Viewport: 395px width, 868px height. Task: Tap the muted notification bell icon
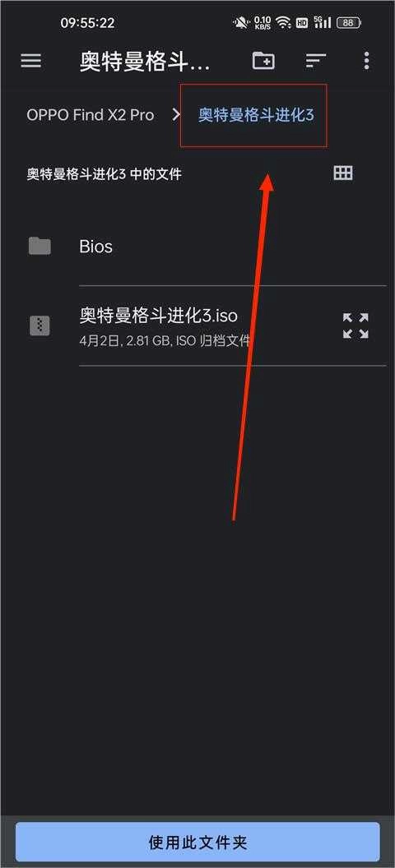(241, 23)
